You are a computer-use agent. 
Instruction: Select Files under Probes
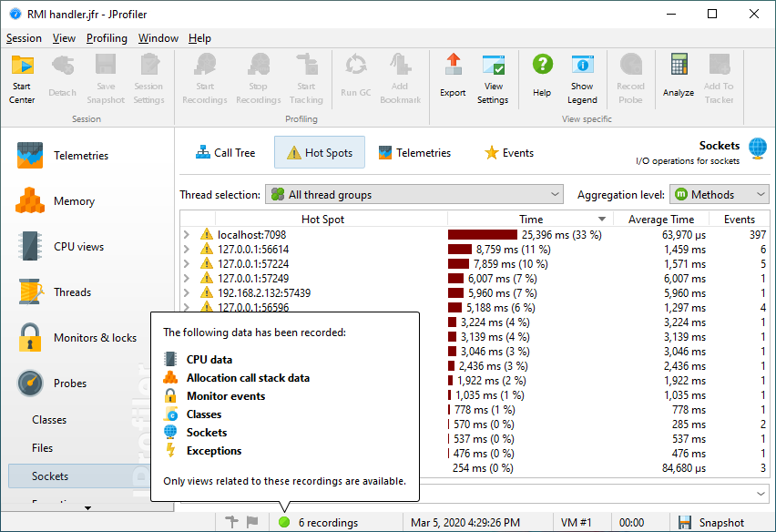click(43, 448)
